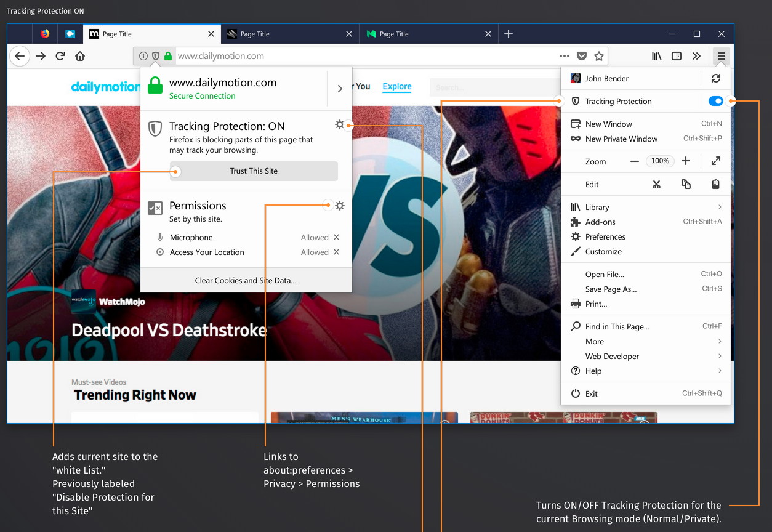This screenshot has height=532, width=772.
Task: Remove the Microphone Allowed permission
Action: coord(336,237)
